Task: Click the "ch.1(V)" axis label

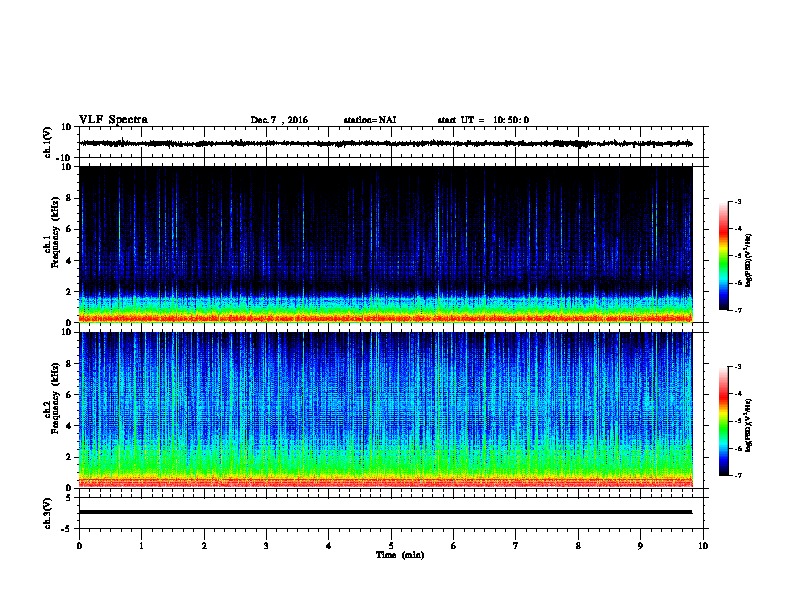Action: coord(48,142)
